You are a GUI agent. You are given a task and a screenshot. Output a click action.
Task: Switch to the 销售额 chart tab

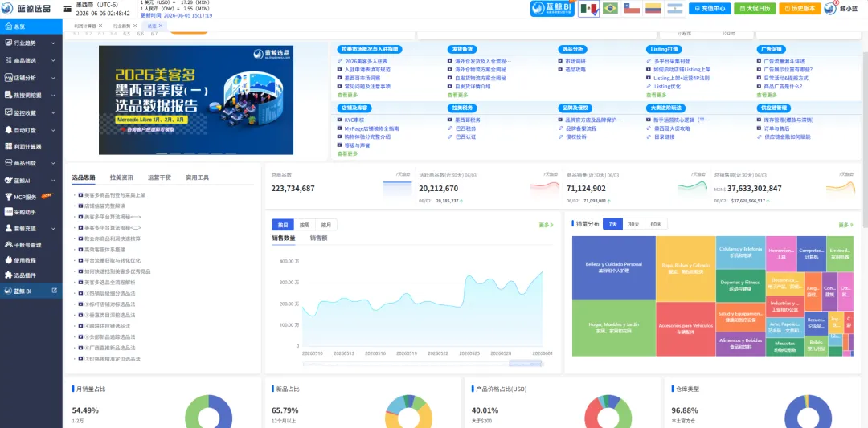pos(319,238)
